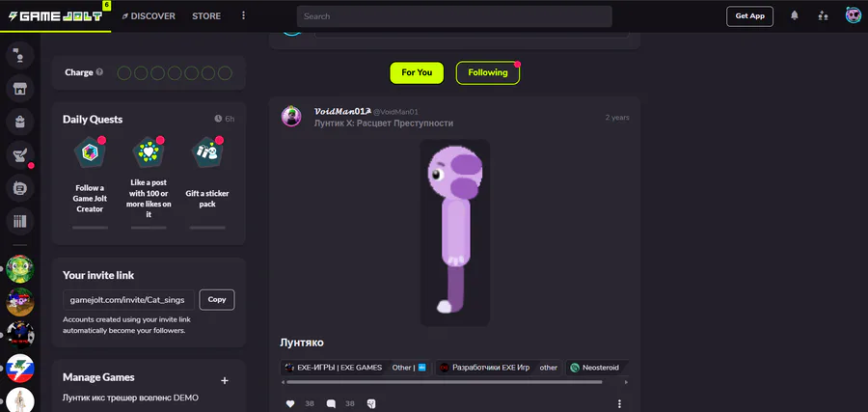Open the Like a post with 100 likes quest

coord(149,182)
